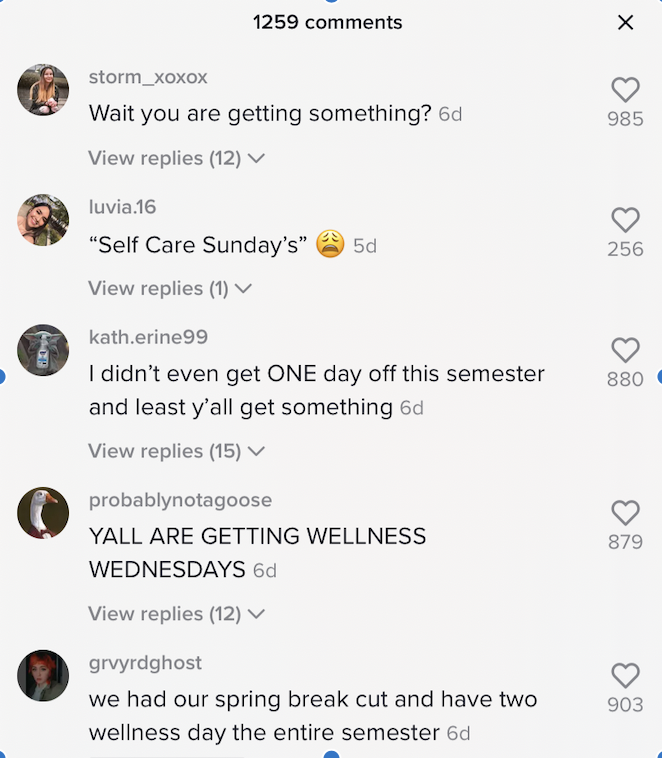The width and height of the screenshot is (662, 758).
Task: Select the grvyrdghost username
Action: click(145, 663)
